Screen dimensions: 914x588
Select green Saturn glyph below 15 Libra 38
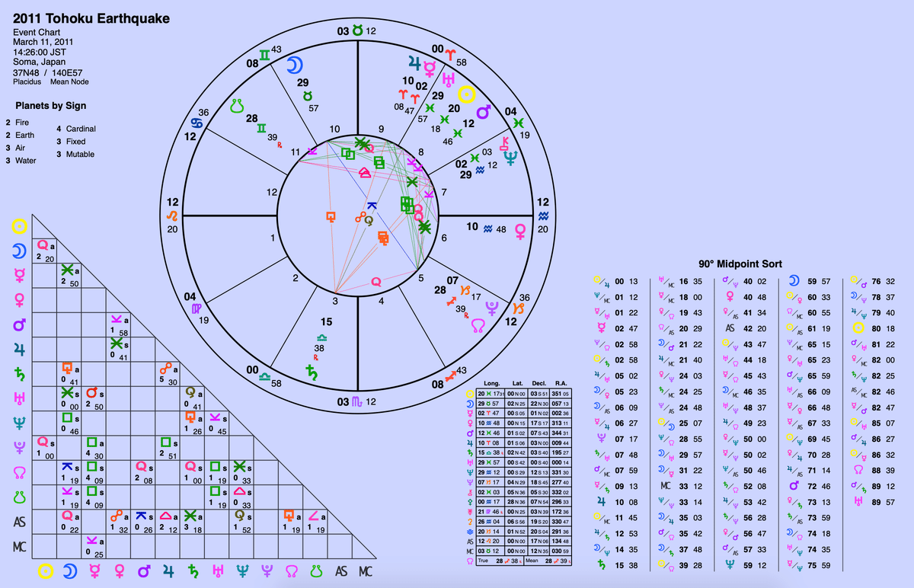click(x=311, y=372)
